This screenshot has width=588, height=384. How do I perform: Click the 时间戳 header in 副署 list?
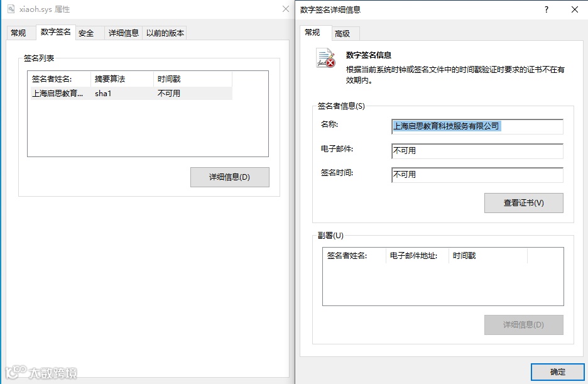488,256
